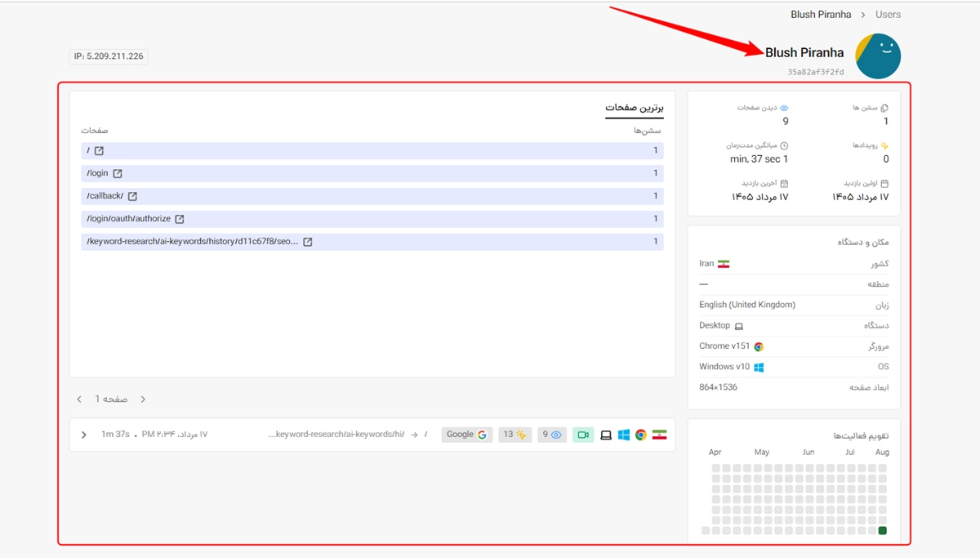
Task: Click the Blush Piranha heading name
Action: click(804, 52)
